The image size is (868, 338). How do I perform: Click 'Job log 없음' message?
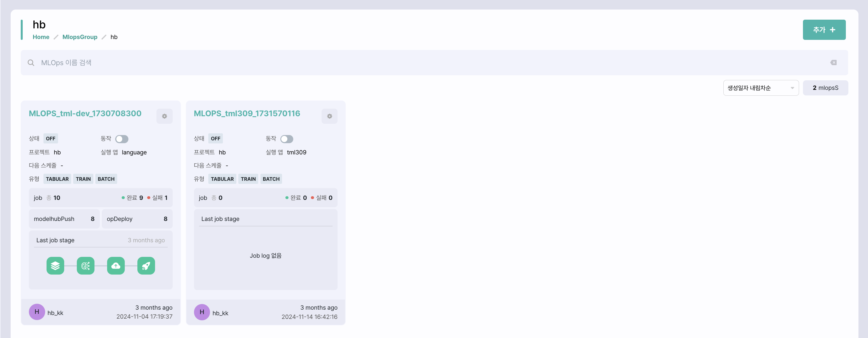coord(266,256)
